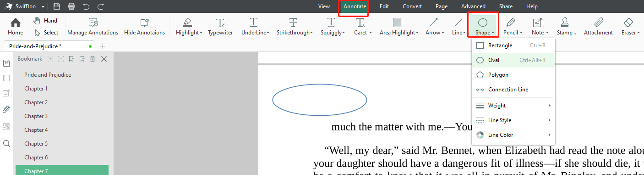Screen dimensions: 644x175
Task: Open the Share tab
Action: (x=506, y=6)
